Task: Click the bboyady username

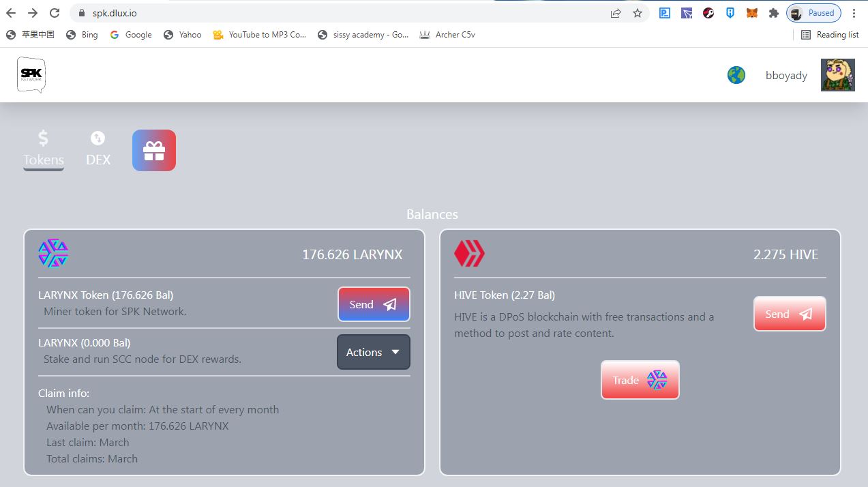Action: (786, 76)
